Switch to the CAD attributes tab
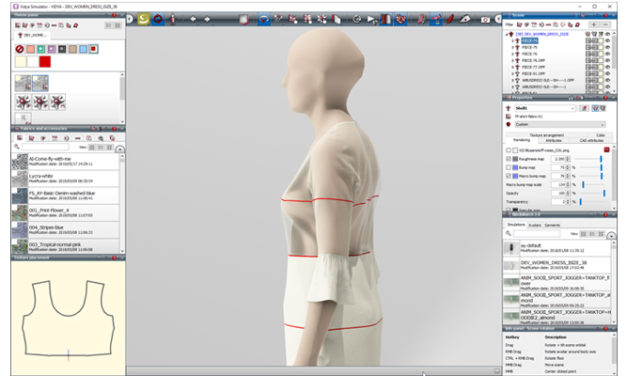Screen dimensions: 627x376 [x=591, y=140]
